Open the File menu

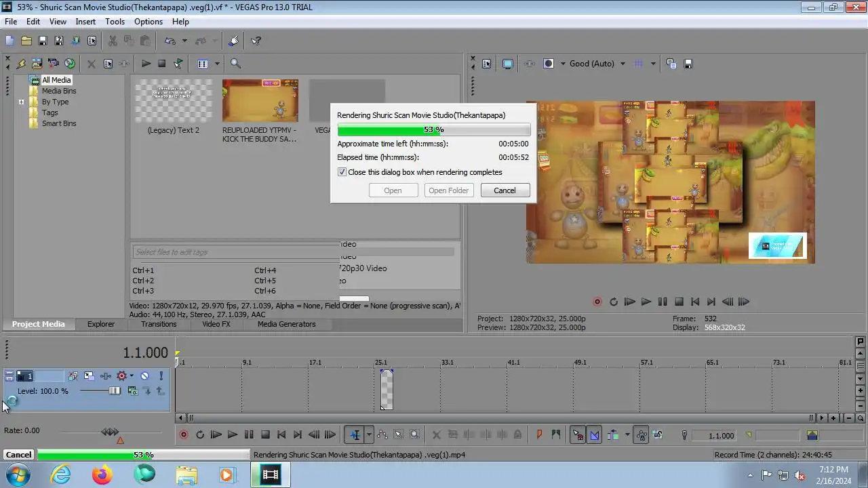coord(11,22)
